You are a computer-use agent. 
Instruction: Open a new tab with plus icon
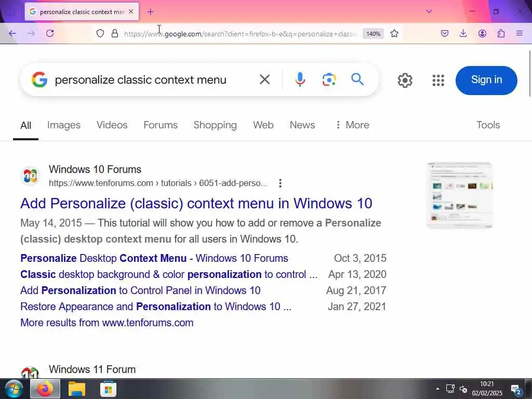pos(150,12)
